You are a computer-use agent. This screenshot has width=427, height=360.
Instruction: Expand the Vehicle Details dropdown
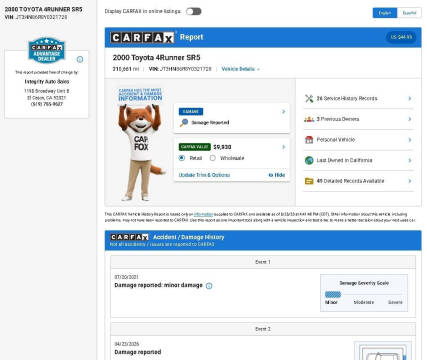[240, 69]
